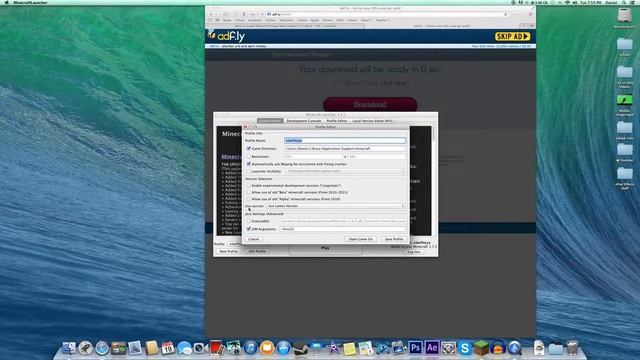Screen dimensions: 640x360
Task: Enable the Resolution checkbox
Action: 249,156
